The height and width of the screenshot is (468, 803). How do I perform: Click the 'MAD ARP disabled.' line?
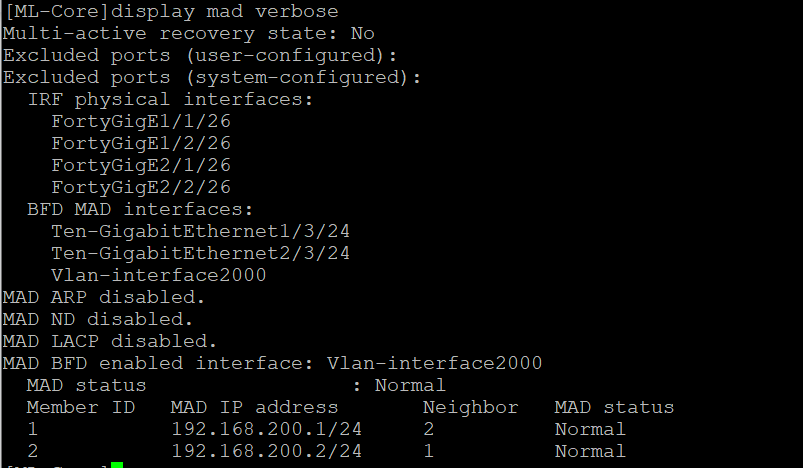pyautogui.click(x=104, y=297)
